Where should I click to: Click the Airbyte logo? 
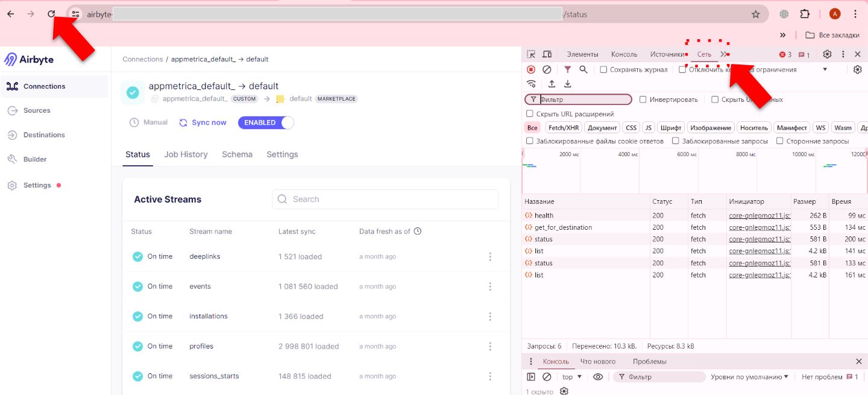click(x=29, y=59)
